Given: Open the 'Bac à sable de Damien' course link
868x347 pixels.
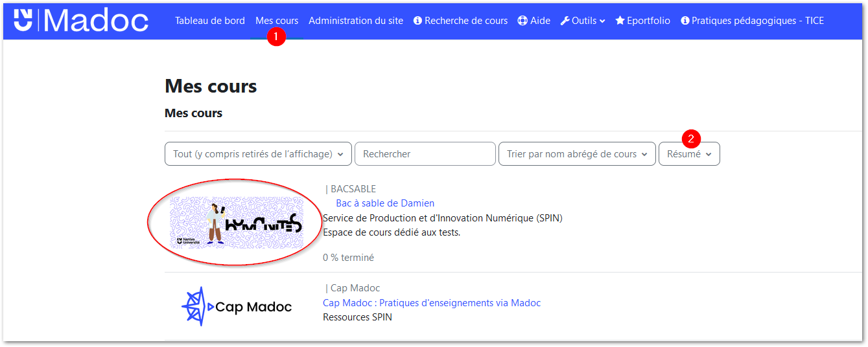Looking at the screenshot, I should click(x=385, y=203).
